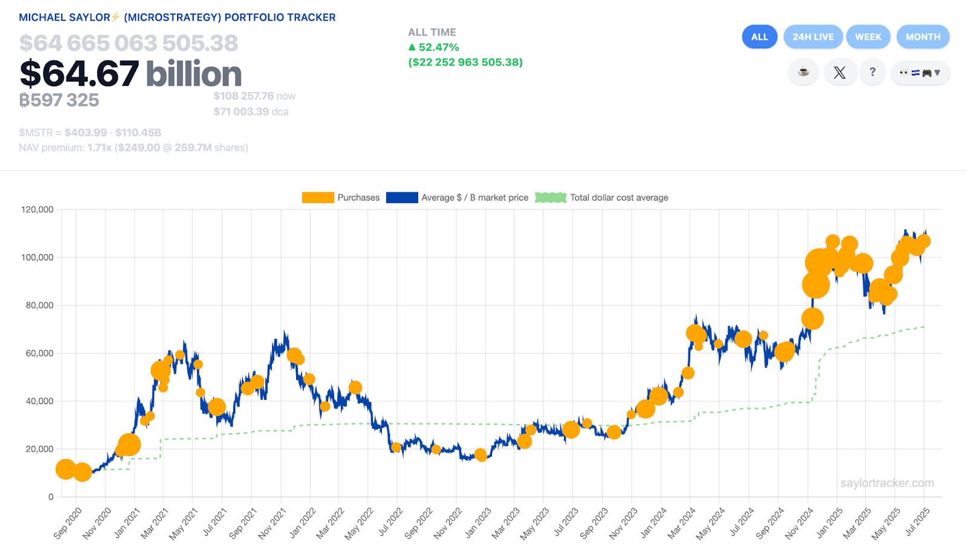The width and height of the screenshot is (967, 560).
Task: Click the saylortracker.com watermark
Action: click(x=887, y=483)
